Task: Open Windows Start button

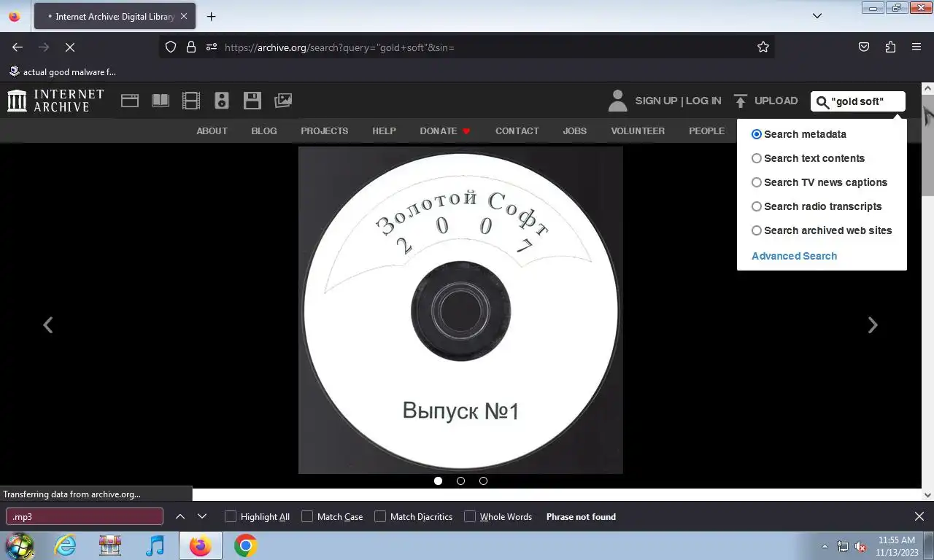Action: click(x=20, y=545)
